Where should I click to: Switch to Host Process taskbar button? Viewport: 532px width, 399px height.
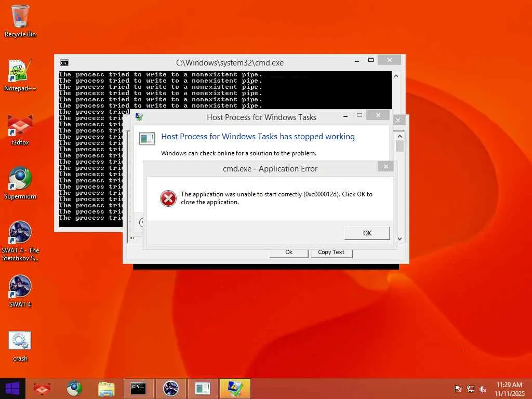[203, 389]
